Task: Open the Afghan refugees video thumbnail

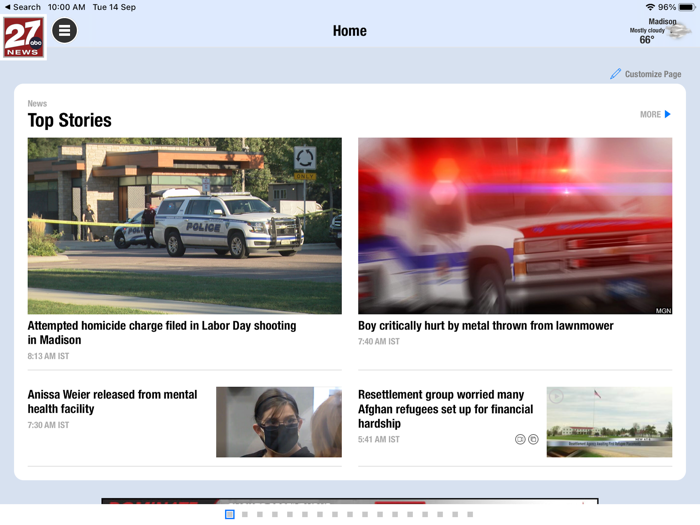Action: click(x=609, y=422)
